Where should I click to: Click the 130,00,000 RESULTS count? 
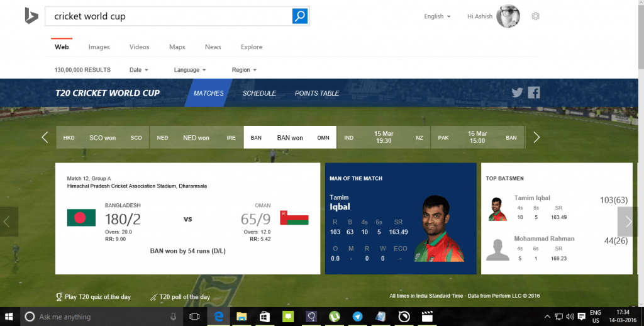82,70
